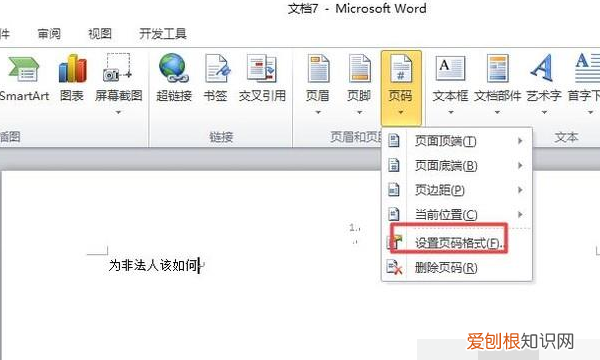The width and height of the screenshot is (600, 360).
Task: Click the drop cap 首字下沉 icon
Action: tap(587, 68)
